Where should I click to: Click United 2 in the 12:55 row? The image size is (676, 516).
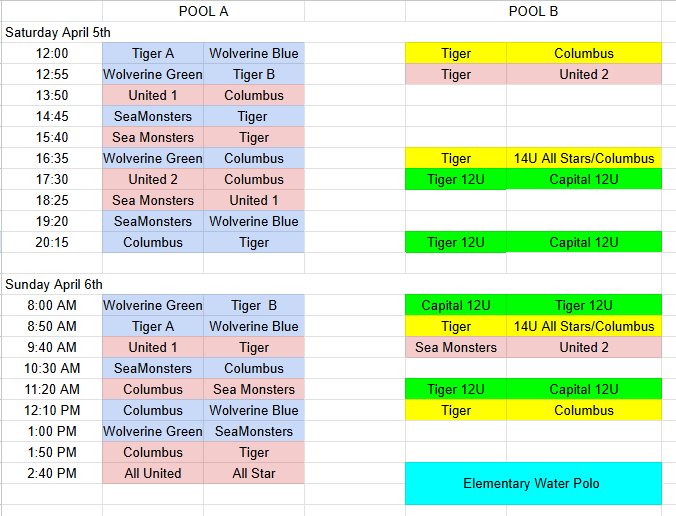click(x=584, y=74)
